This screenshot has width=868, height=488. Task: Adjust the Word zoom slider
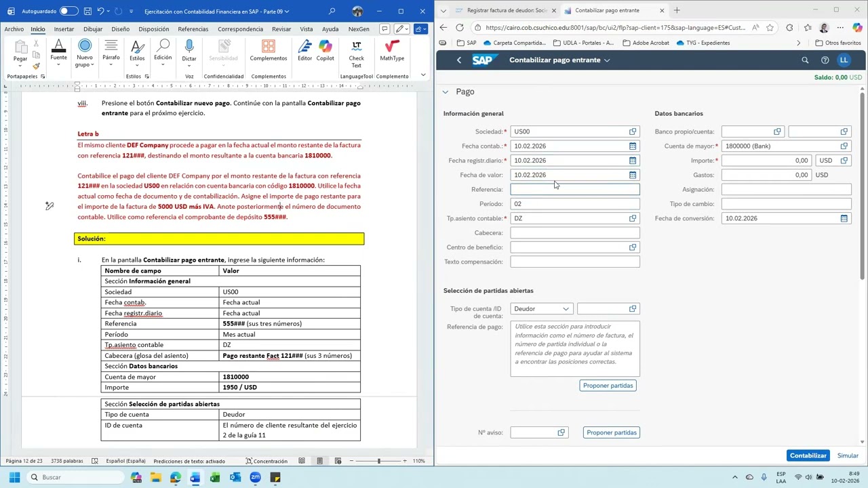click(x=378, y=461)
